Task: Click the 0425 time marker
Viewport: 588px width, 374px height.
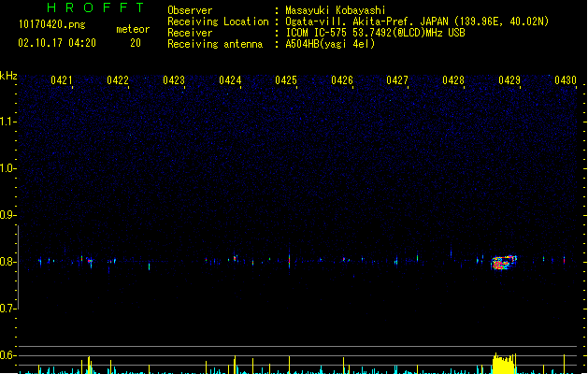Action: coord(286,80)
